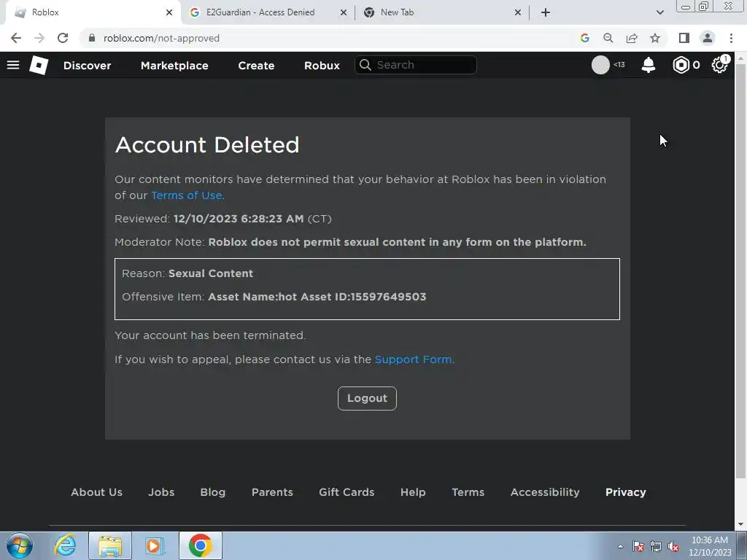Click the Google icon in the address bar
The height and width of the screenshot is (560, 747).
584,38
